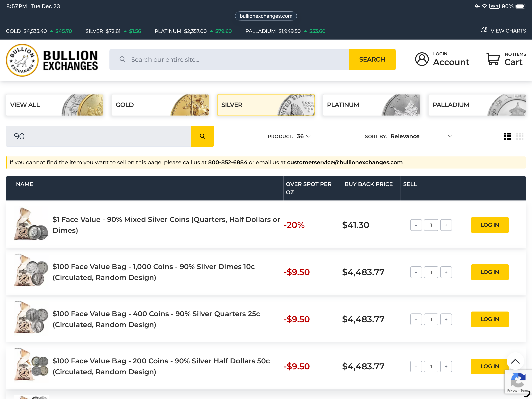
Task: Decrease quantity for Silver Dimes bag
Action: pos(416,272)
